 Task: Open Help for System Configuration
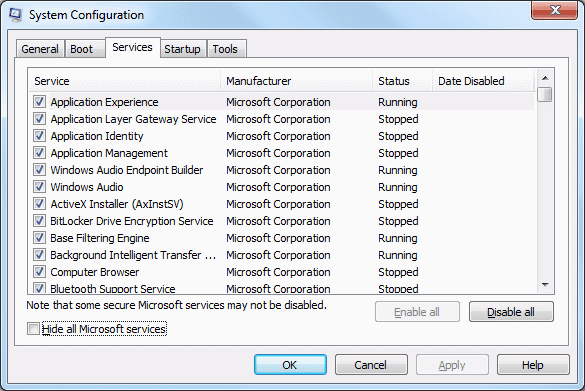pyautogui.click(x=533, y=365)
